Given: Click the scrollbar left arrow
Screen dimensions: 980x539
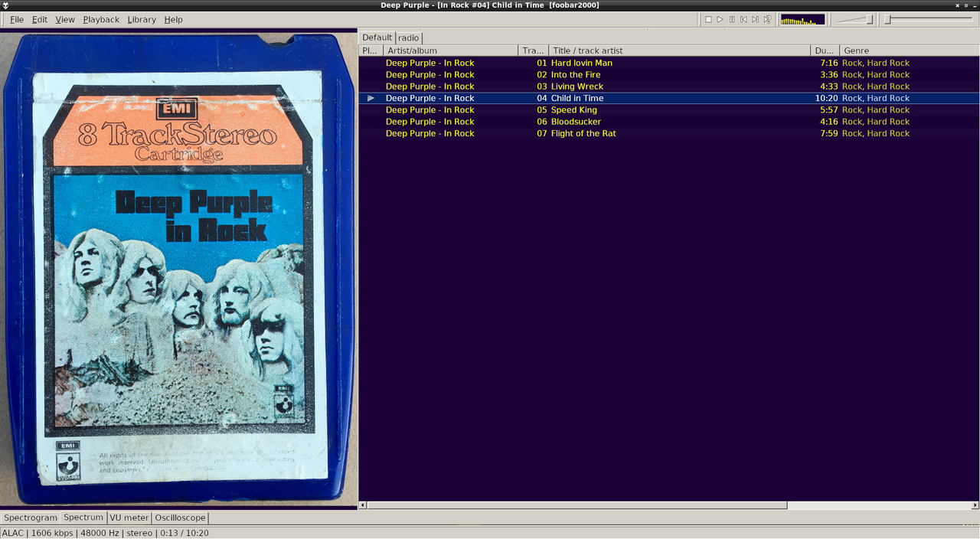Looking at the screenshot, I should (363, 505).
